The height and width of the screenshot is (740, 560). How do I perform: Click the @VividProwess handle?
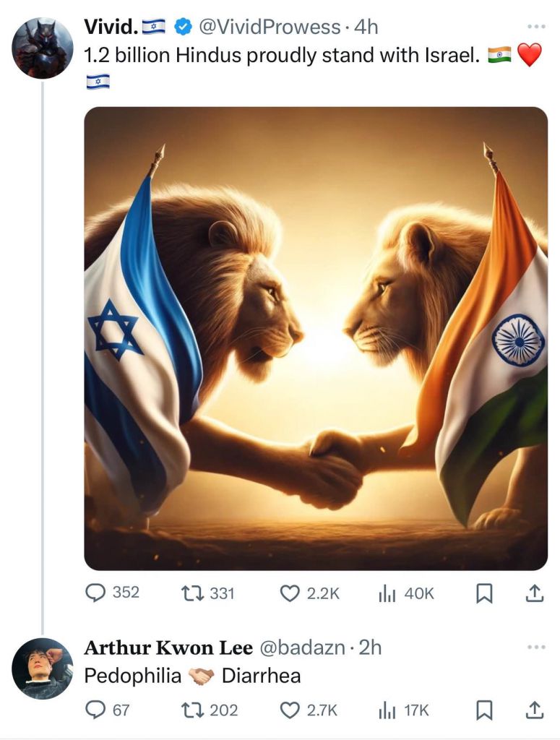click(x=268, y=27)
